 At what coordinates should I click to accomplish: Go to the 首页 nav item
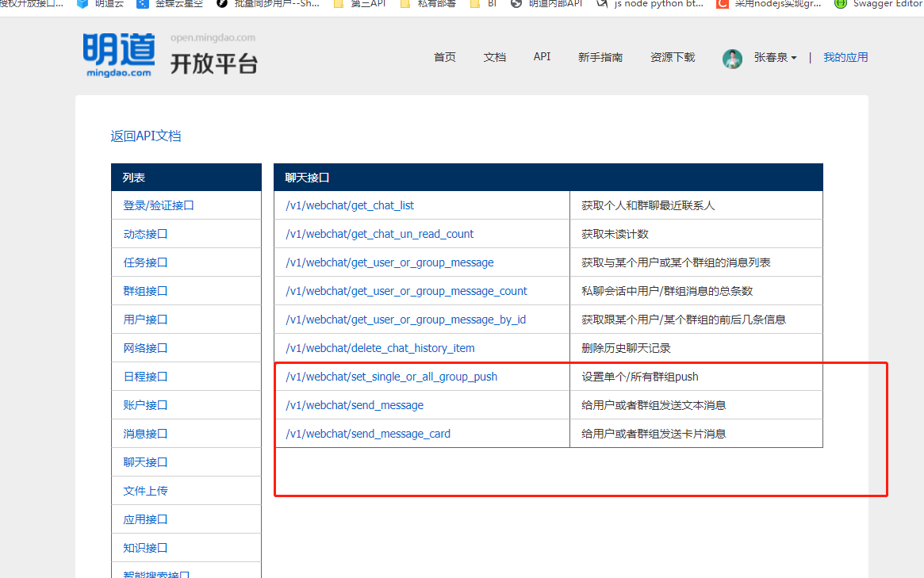444,57
